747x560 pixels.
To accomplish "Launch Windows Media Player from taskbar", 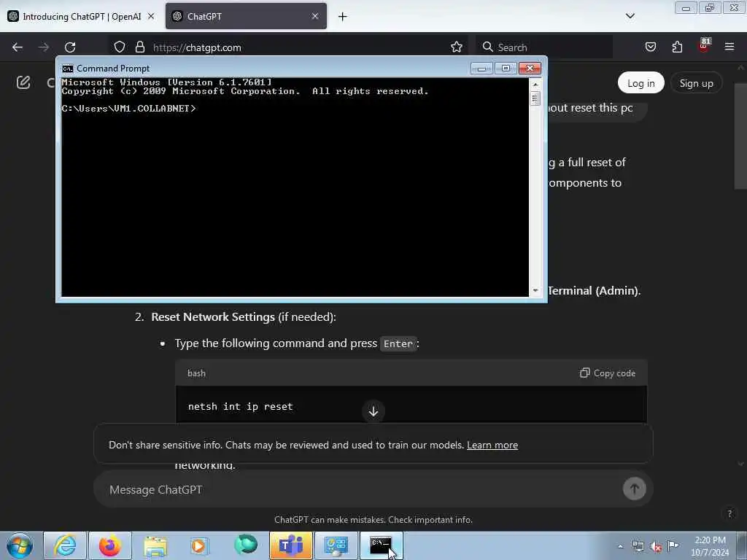I will pyautogui.click(x=200, y=545).
